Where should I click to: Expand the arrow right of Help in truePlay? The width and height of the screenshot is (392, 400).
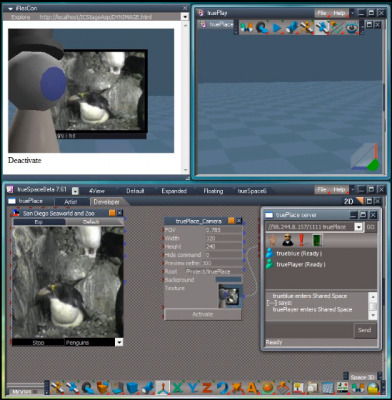[x=353, y=13]
